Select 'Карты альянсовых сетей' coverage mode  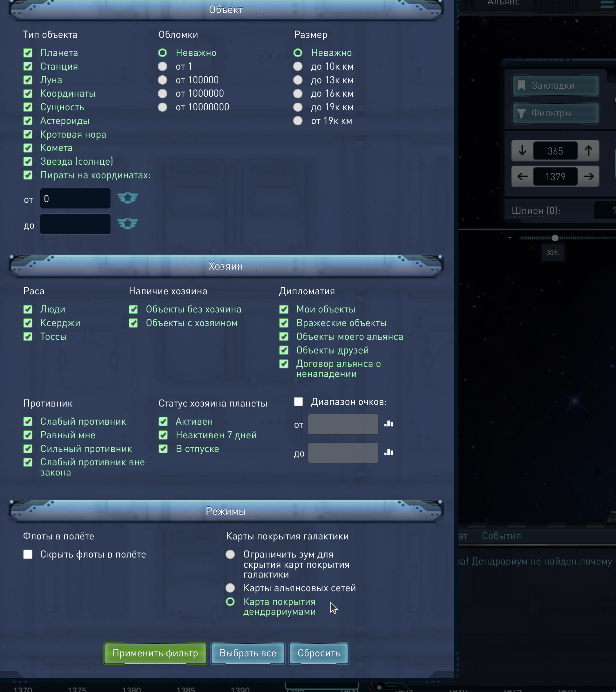(230, 588)
